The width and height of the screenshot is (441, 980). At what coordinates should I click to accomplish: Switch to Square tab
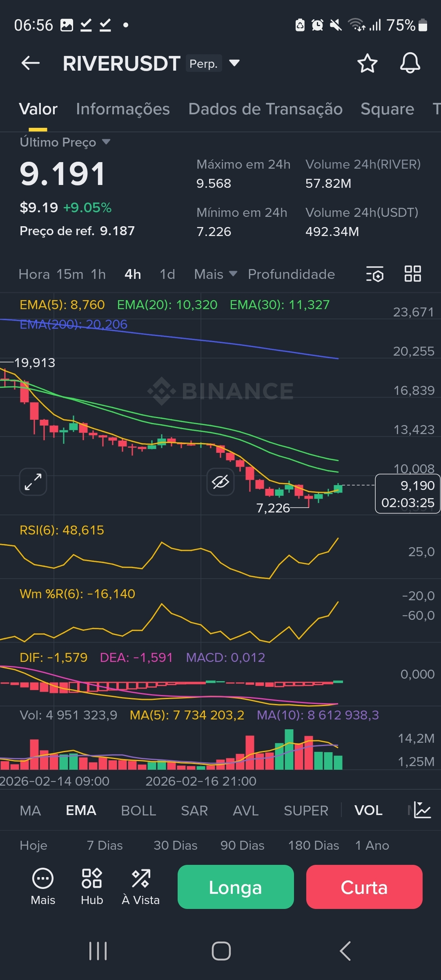point(388,109)
